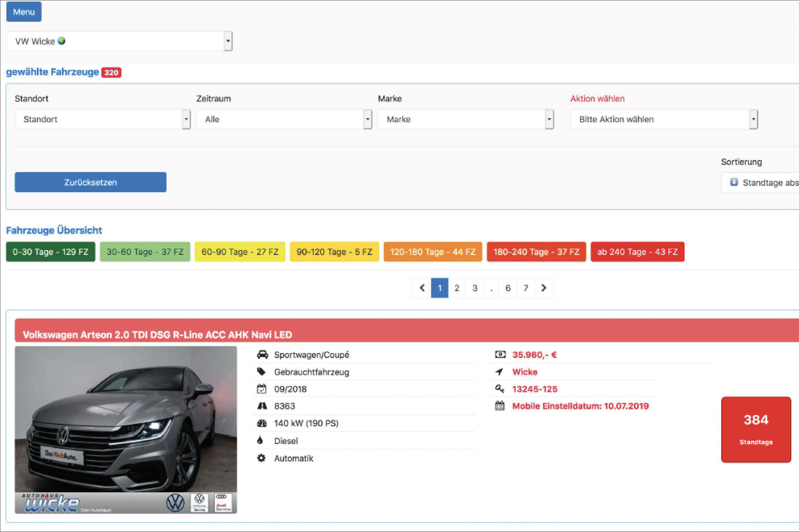
Task: Select the 90-120 Tage - 5 FZ filter
Action: 335,252
